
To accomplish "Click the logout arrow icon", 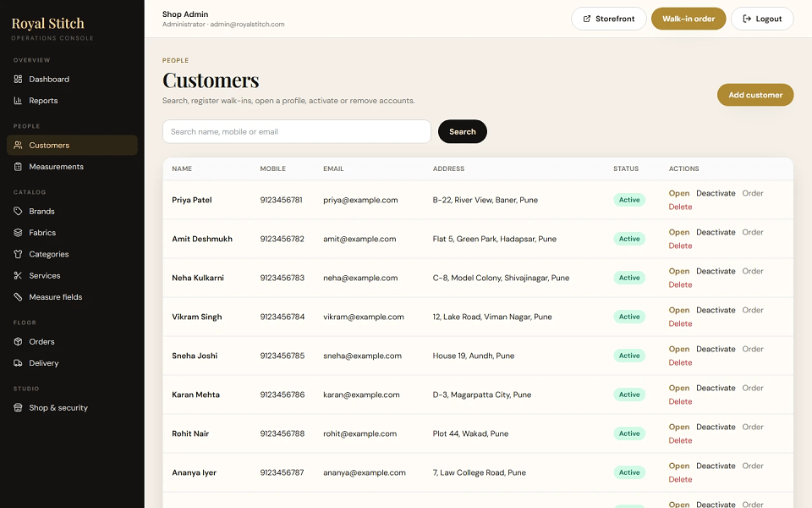I will point(747,19).
